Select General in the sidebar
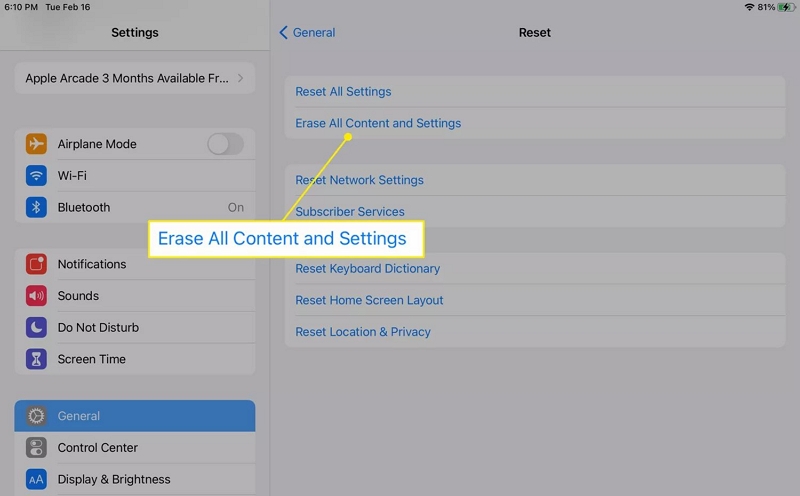The width and height of the screenshot is (800, 496). [135, 416]
